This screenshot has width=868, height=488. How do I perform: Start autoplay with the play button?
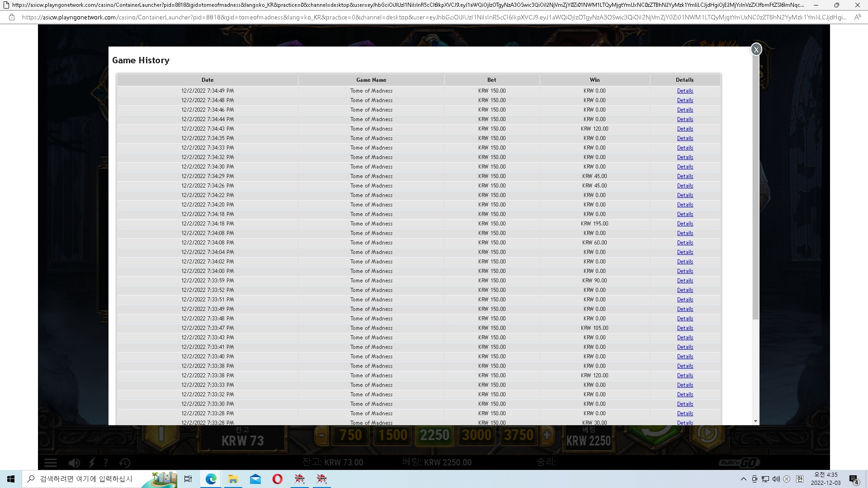707,433
